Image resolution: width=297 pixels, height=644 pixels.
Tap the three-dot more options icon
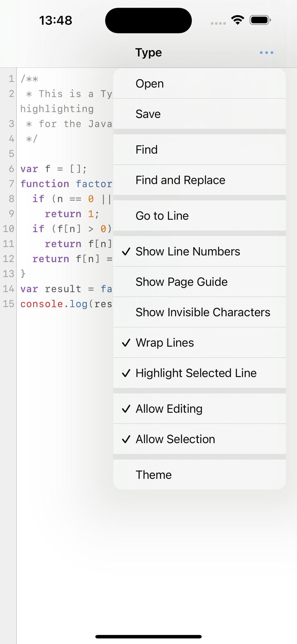point(266,52)
